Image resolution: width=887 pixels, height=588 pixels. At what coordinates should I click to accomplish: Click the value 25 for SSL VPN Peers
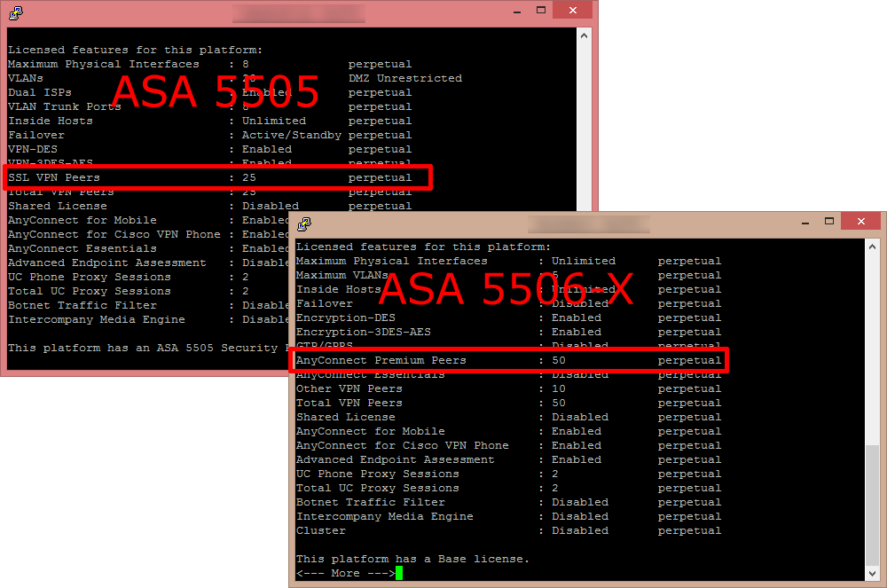click(249, 177)
